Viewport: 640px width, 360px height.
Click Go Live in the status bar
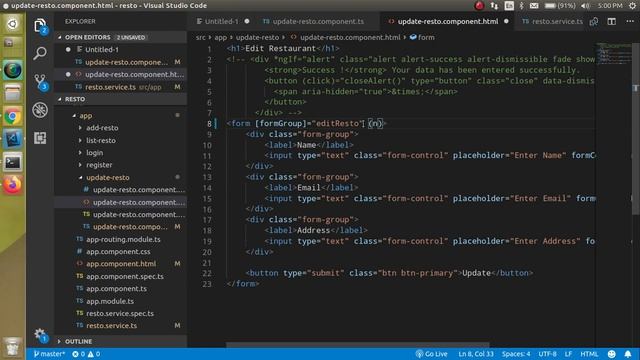click(431, 354)
